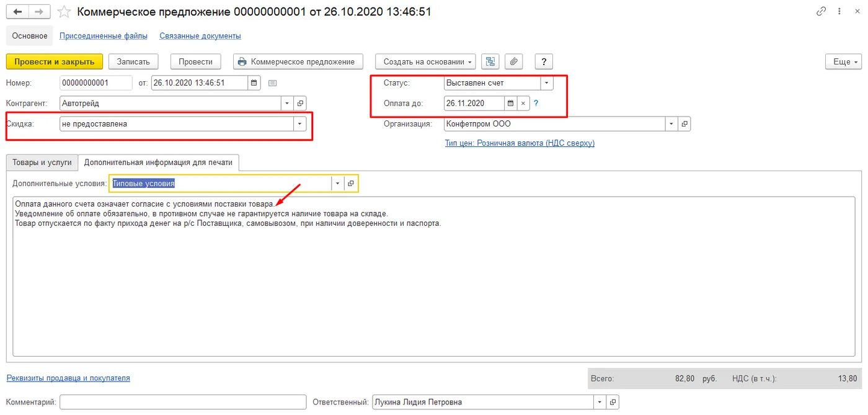Open Контрагент Автотрейд record button

(x=300, y=103)
